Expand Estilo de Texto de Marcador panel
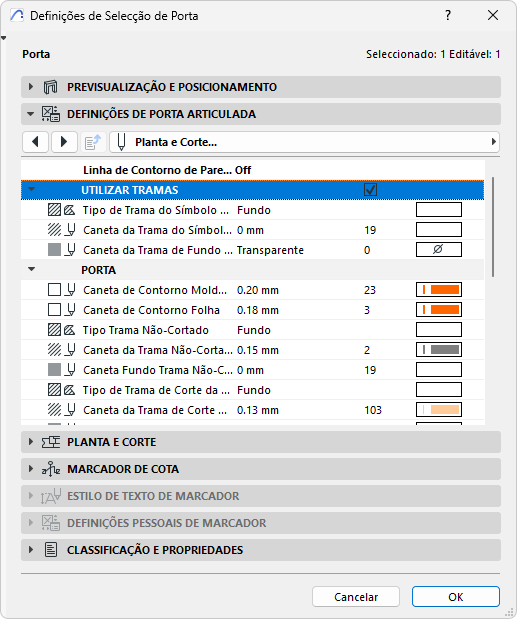Viewport: 517px width, 619px height. tap(31, 496)
